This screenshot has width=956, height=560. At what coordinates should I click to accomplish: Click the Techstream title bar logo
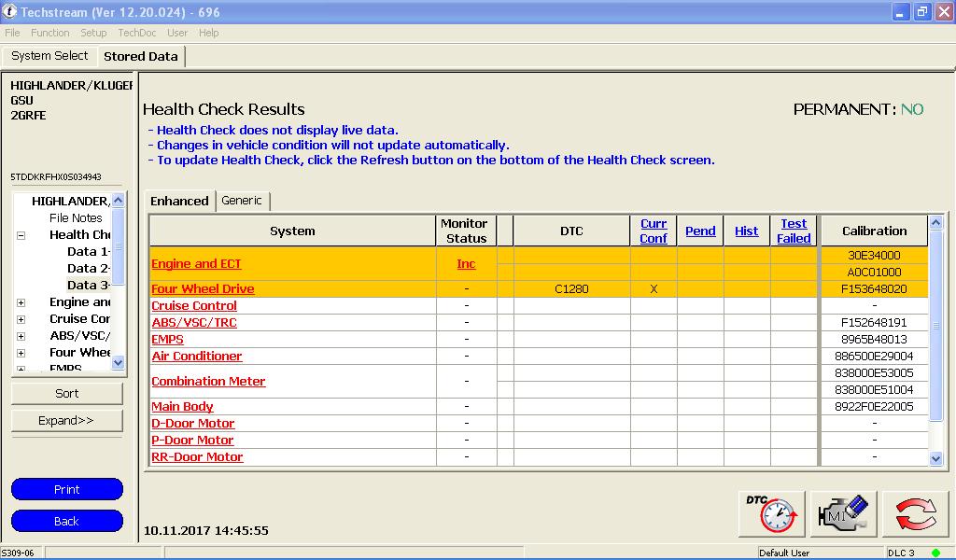point(9,11)
